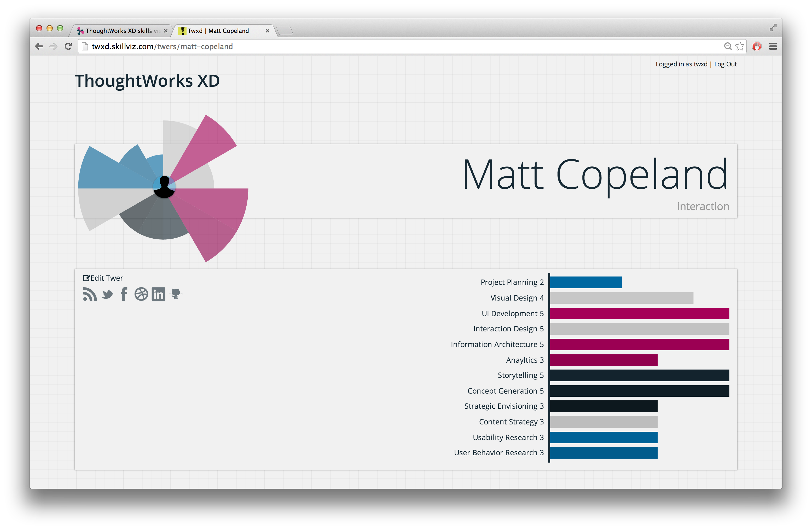
Task: Click the person silhouette in the chart
Action: pyautogui.click(x=164, y=187)
